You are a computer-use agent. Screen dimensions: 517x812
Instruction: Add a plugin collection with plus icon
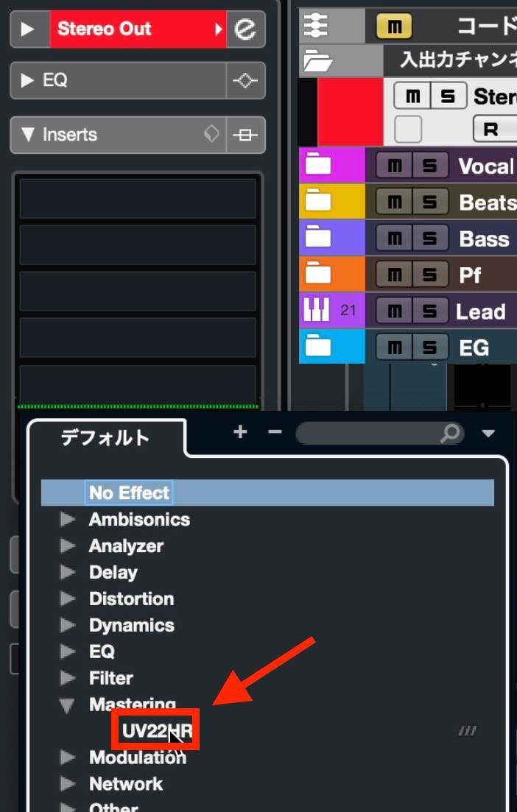[240, 432]
